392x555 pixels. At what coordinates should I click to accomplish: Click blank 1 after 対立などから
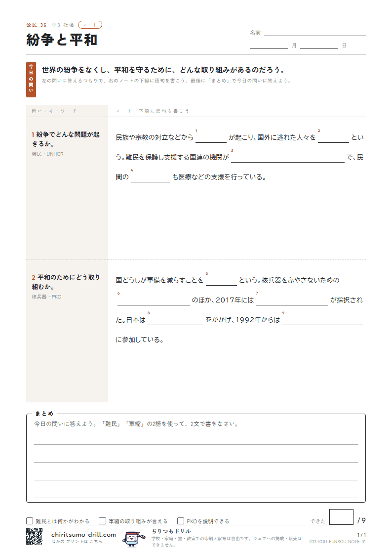click(211, 138)
